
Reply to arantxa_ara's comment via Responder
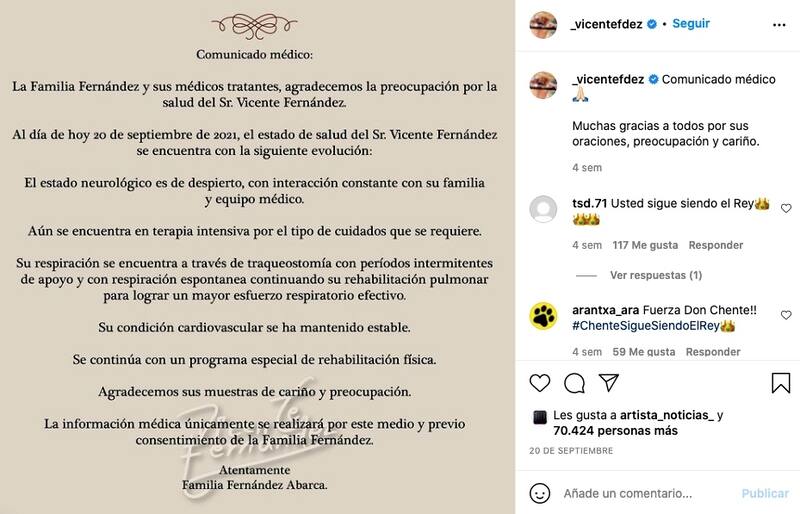713,352
